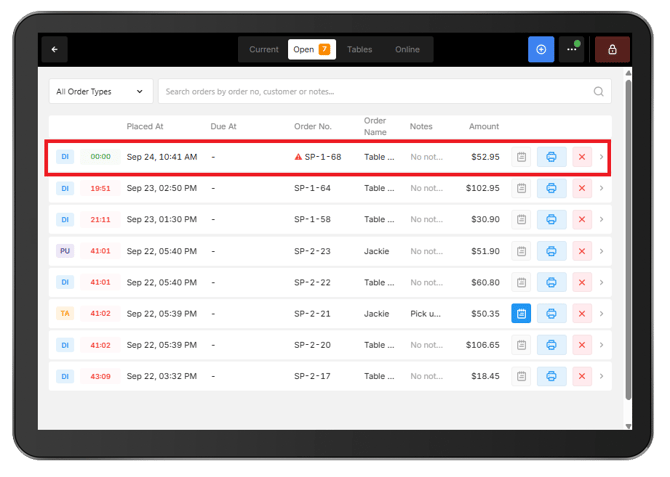
Task: Click the 19:51 timer on SP-1-64
Action: click(100, 188)
